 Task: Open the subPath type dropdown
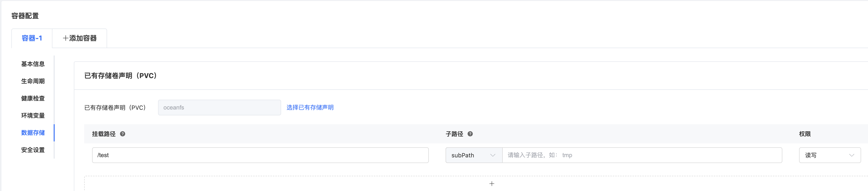pos(473,155)
